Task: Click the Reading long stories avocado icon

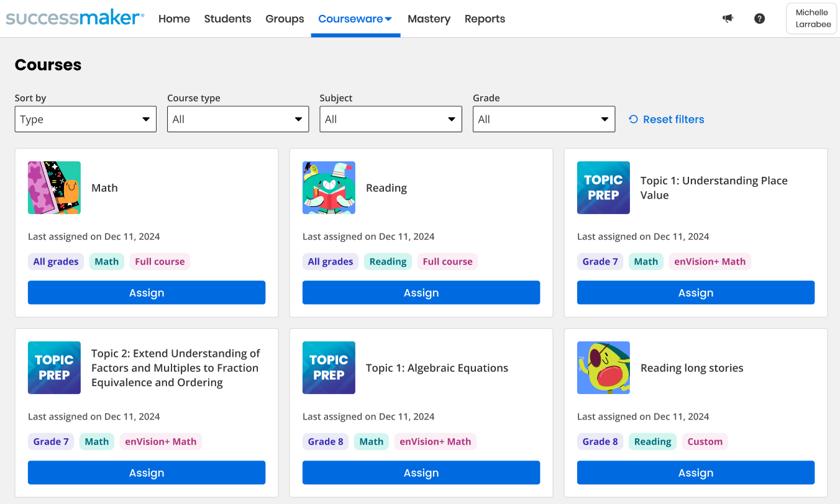Action: tap(603, 368)
